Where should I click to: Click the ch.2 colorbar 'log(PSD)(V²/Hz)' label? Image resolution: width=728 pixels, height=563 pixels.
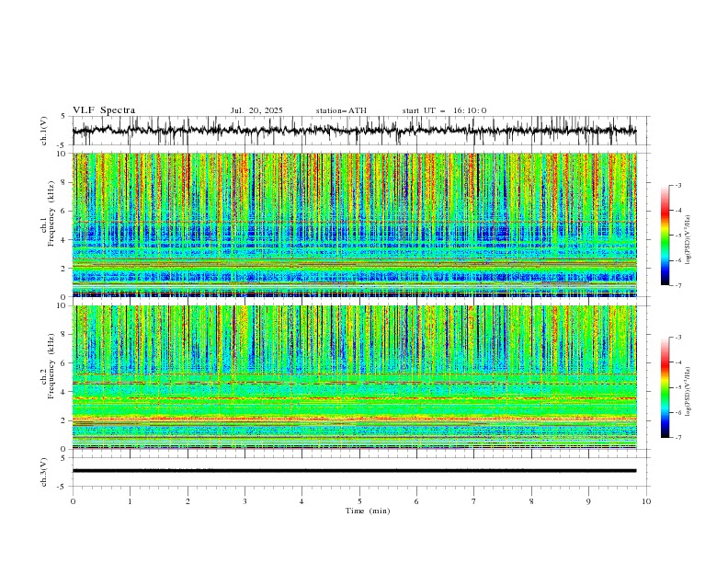coord(688,391)
